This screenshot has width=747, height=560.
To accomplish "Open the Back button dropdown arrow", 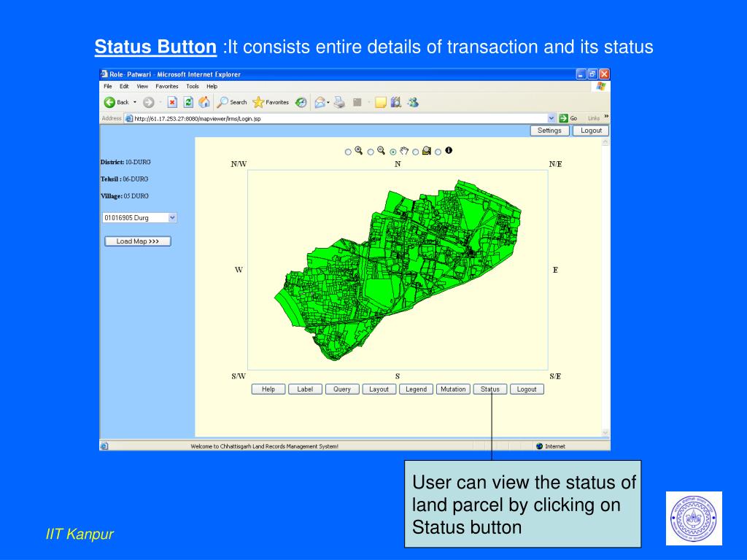I will click(x=134, y=102).
